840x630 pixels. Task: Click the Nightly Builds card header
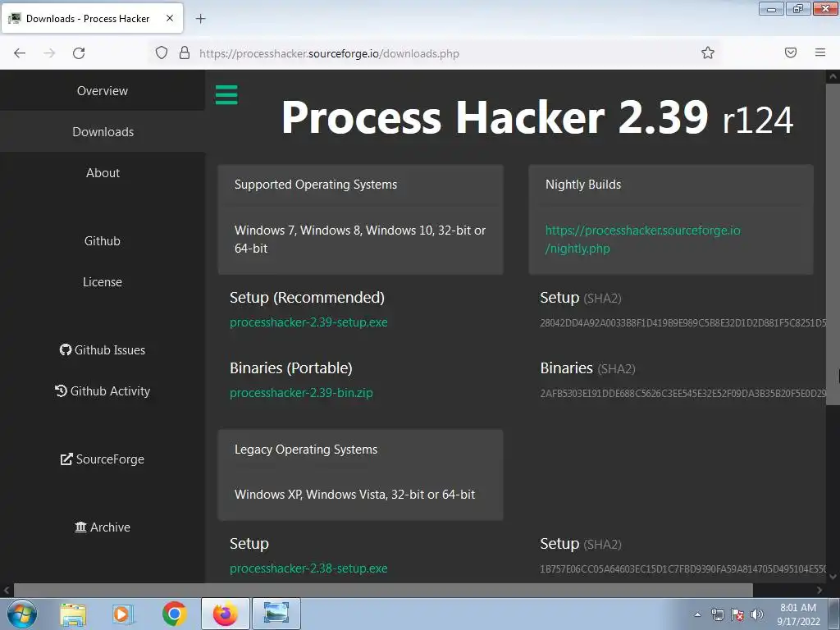tap(583, 185)
